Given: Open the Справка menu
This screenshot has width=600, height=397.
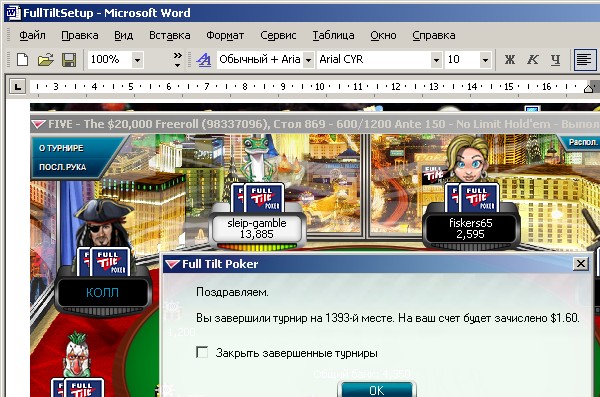Looking at the screenshot, I should click(434, 35).
